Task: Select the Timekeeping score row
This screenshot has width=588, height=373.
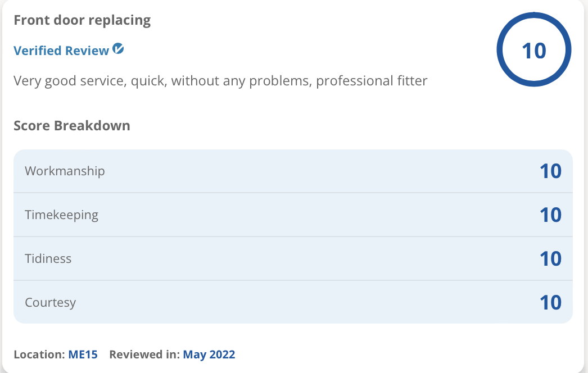Action: pos(293,215)
